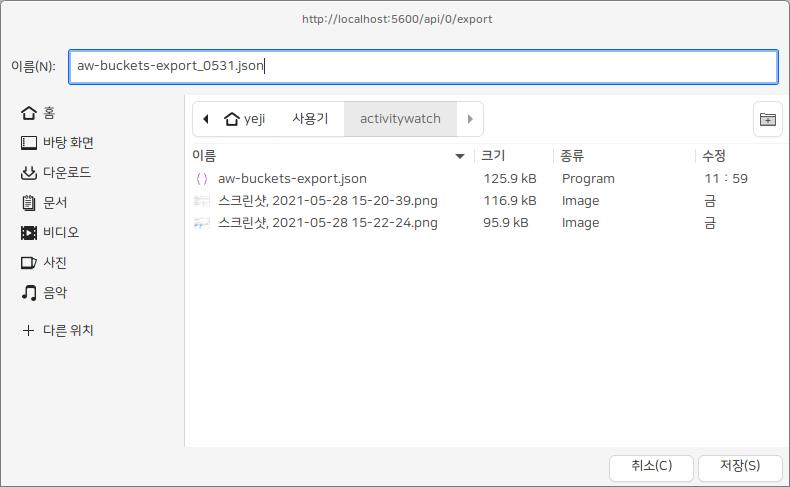Screen dimensions: 790x487
Task: Select the yeji home path segment
Action: tap(245, 119)
